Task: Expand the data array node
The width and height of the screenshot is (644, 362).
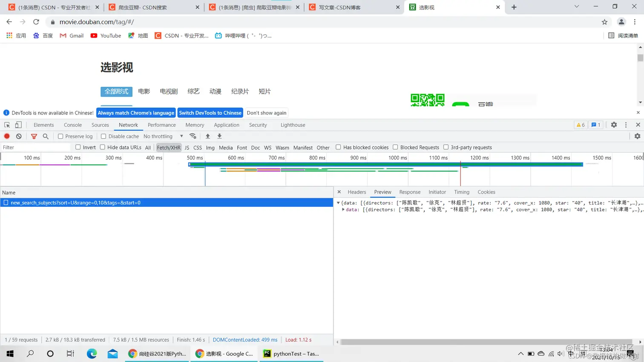Action: [x=343, y=209]
